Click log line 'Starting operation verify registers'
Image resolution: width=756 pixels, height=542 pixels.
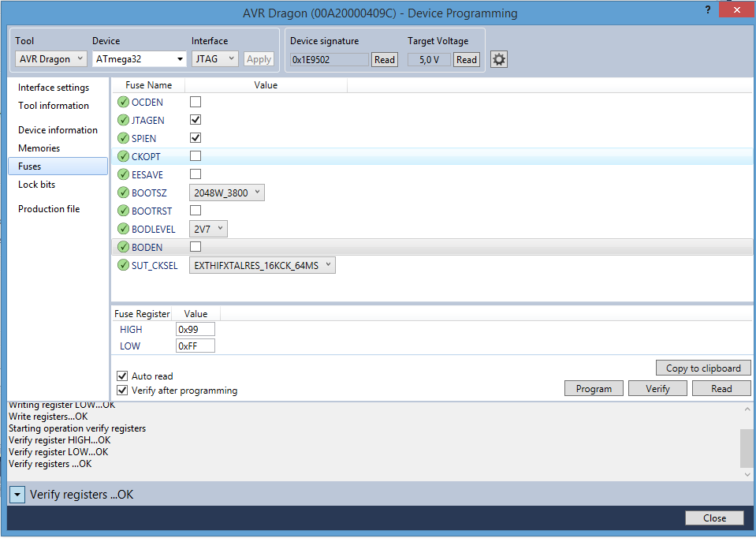(x=77, y=428)
